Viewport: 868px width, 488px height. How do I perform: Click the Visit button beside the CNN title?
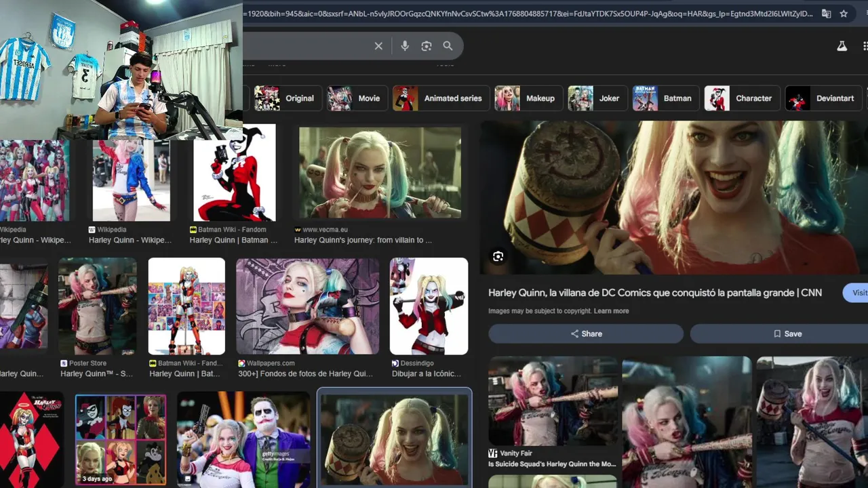coord(856,293)
